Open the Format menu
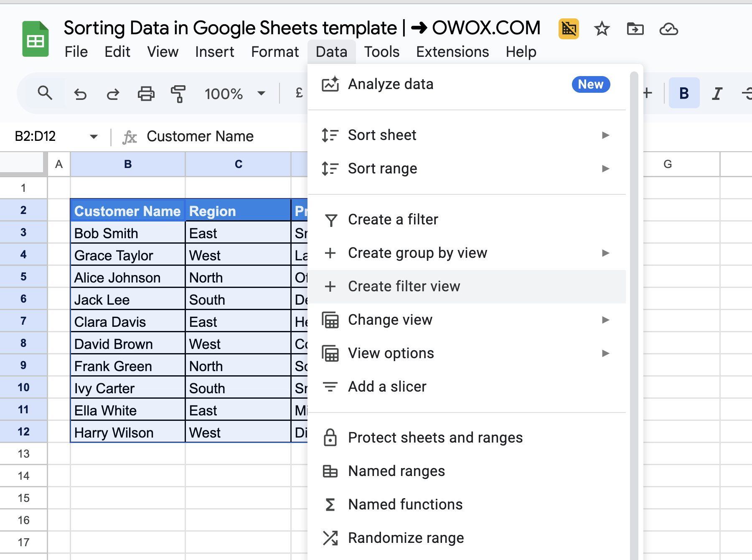Screen dimensions: 752x560 275,52
